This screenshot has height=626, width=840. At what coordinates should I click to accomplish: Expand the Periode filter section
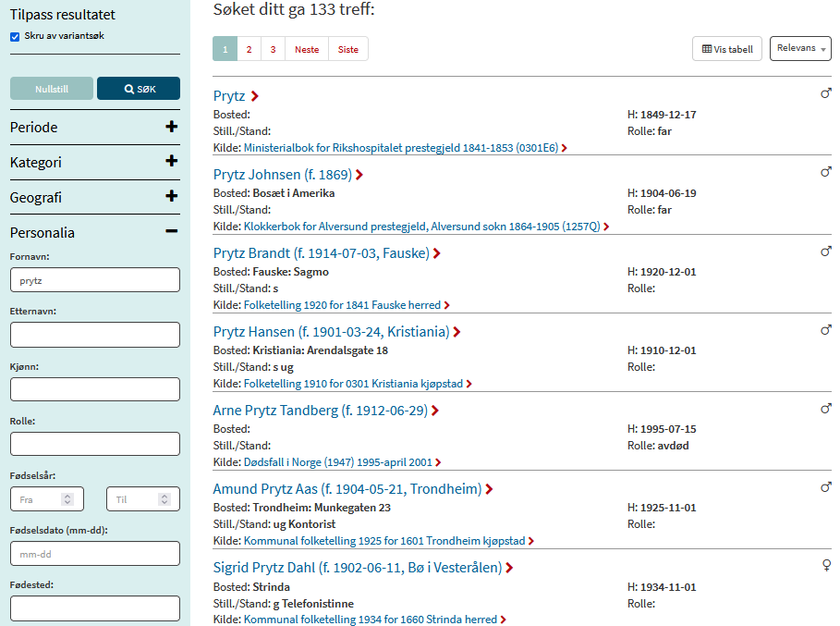point(171,127)
